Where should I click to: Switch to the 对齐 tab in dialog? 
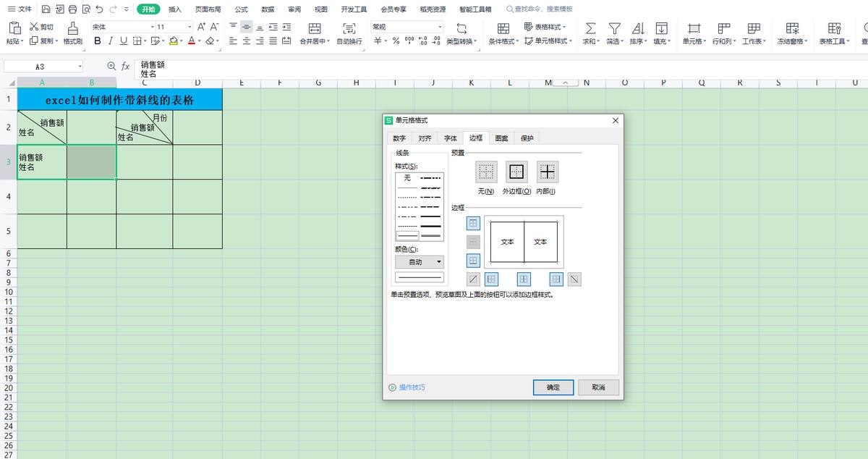point(425,138)
